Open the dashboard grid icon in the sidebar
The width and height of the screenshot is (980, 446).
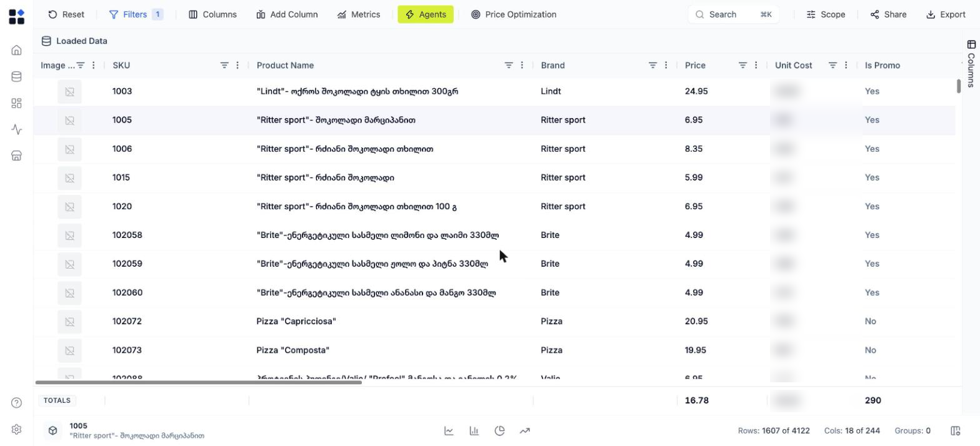point(17,103)
